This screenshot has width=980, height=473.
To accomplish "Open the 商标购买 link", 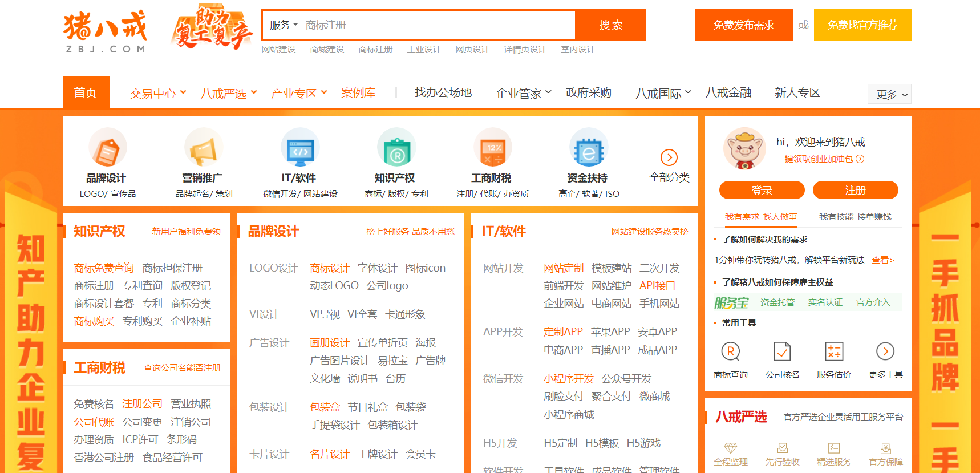I will (x=94, y=321).
